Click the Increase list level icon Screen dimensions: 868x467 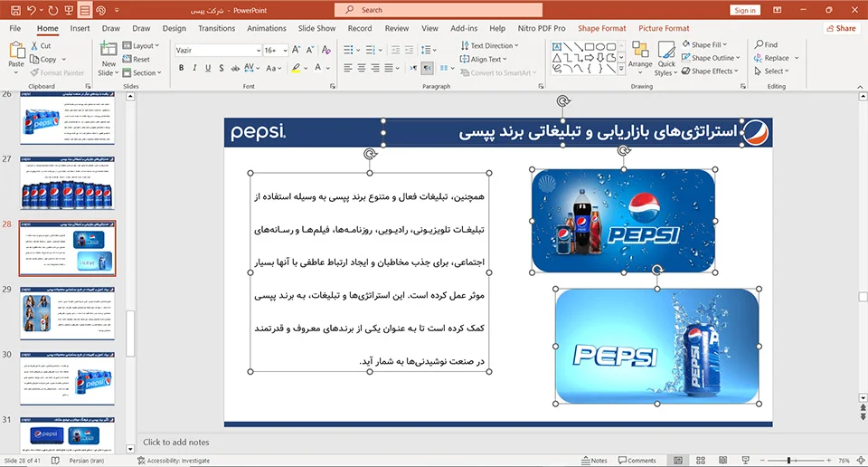point(409,50)
